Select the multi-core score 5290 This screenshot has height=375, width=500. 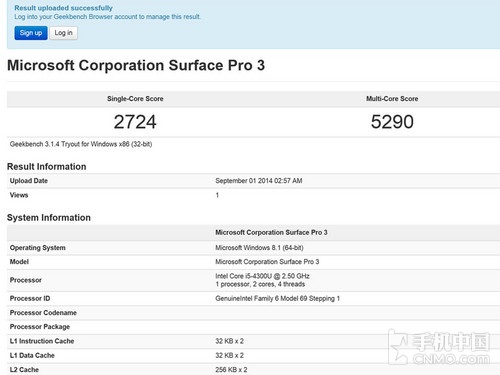(x=392, y=122)
